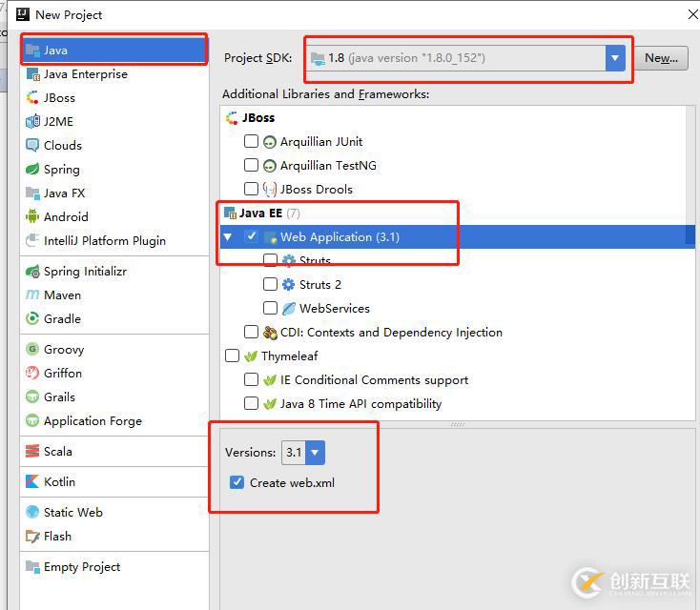
Task: Click the CDI beans icon
Action: [270, 333]
